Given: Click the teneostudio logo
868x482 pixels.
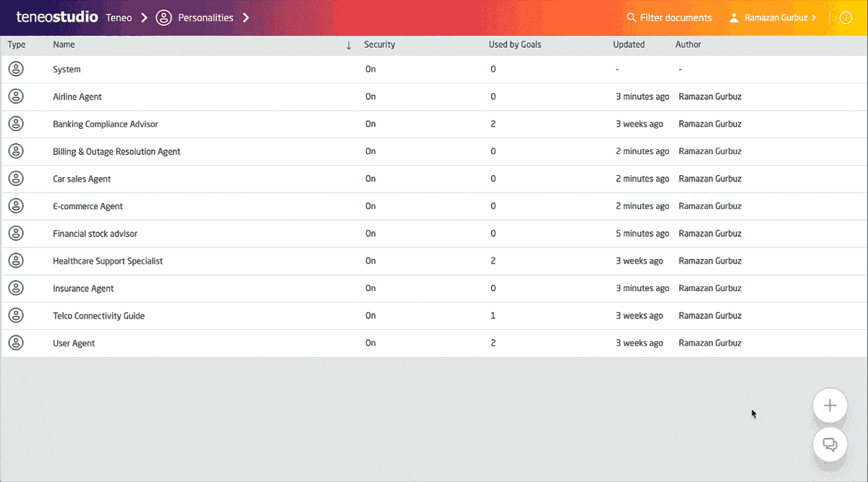Looking at the screenshot, I should (56, 17).
